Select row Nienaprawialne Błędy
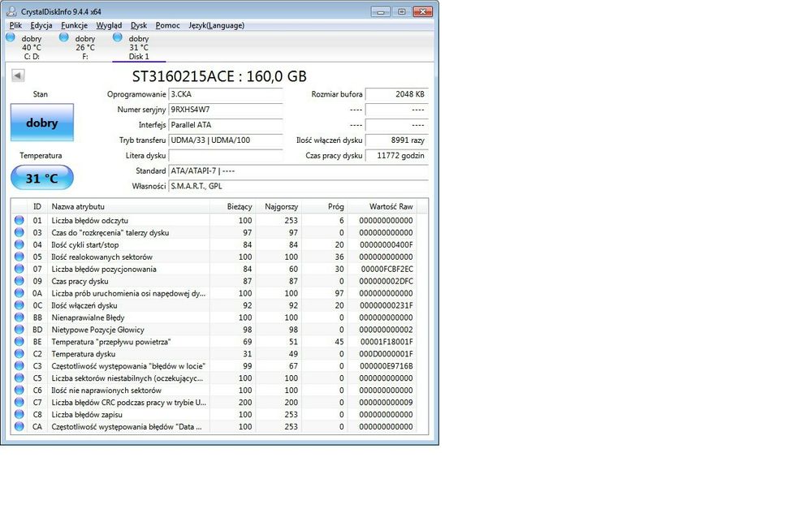Image resolution: width=812 pixels, height=518 pixels. 214,317
